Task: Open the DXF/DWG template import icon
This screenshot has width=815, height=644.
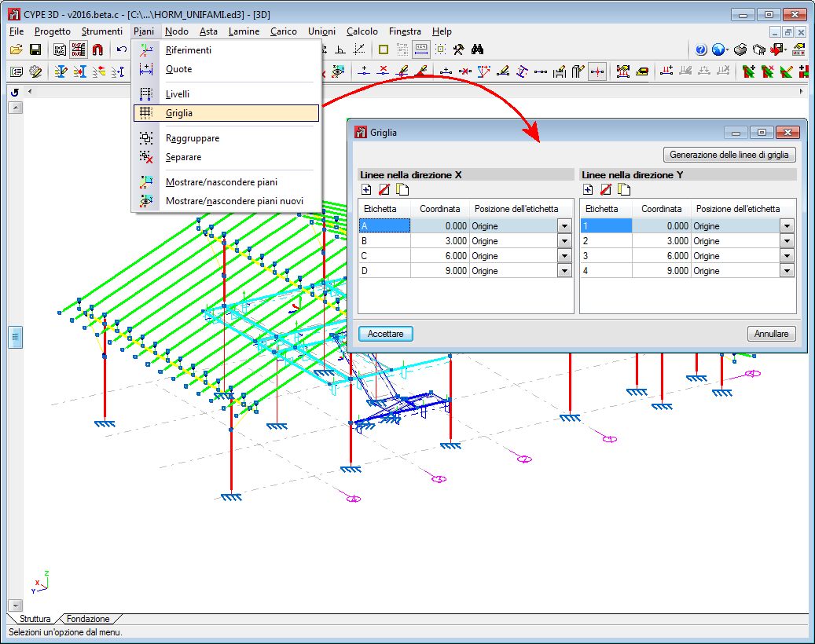Action: [x=60, y=49]
